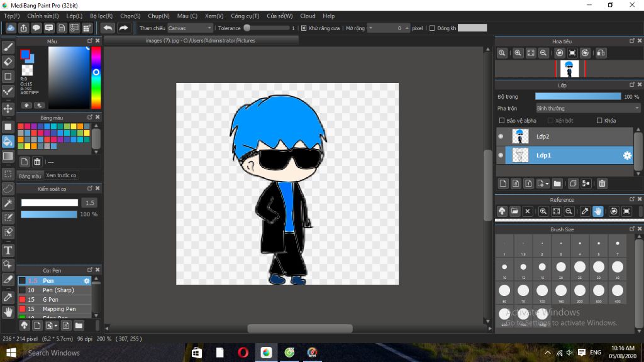Image resolution: width=644 pixels, height=362 pixels.
Task: Redo the last undone action
Action: click(x=123, y=28)
